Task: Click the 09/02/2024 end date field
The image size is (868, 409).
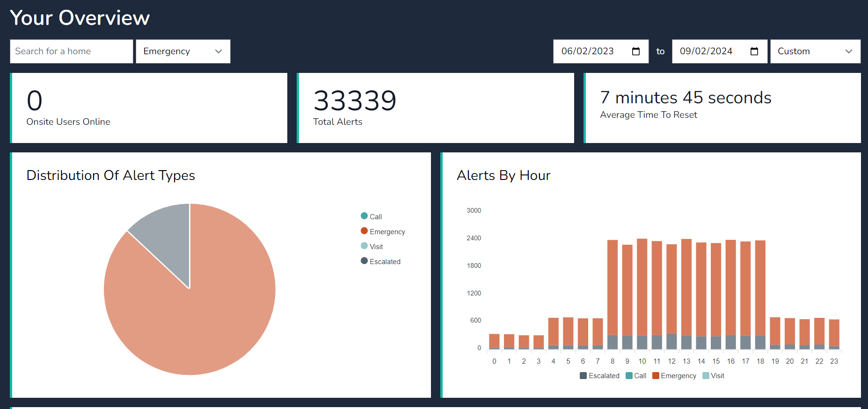Action: (706, 51)
